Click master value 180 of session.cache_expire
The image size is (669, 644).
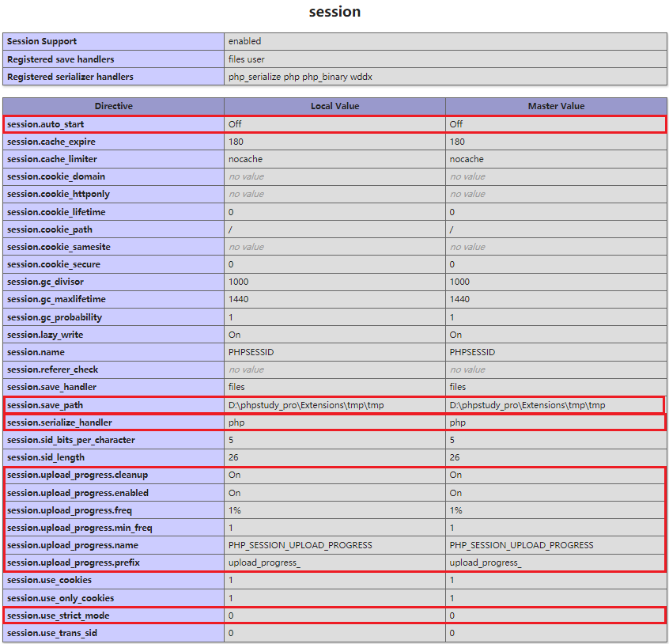(x=457, y=142)
